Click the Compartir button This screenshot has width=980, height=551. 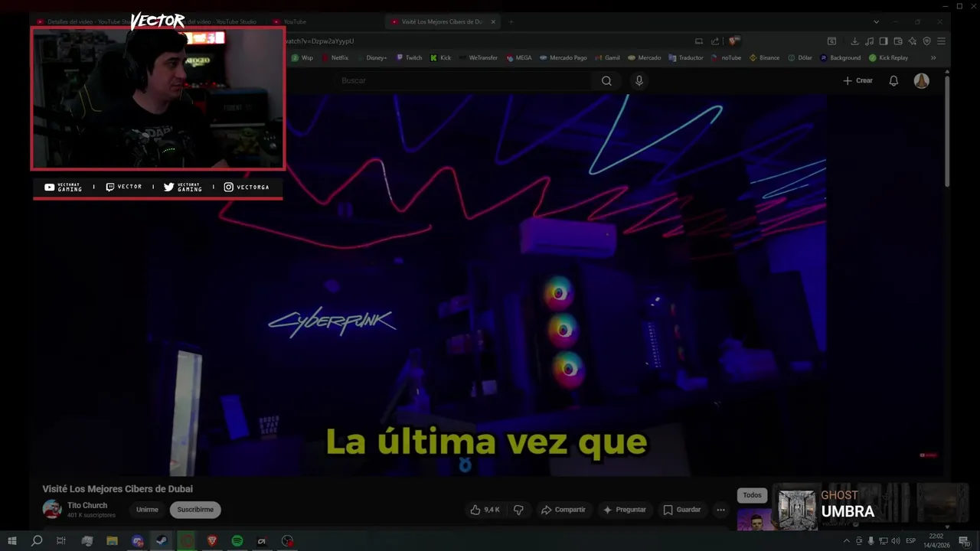pos(563,510)
